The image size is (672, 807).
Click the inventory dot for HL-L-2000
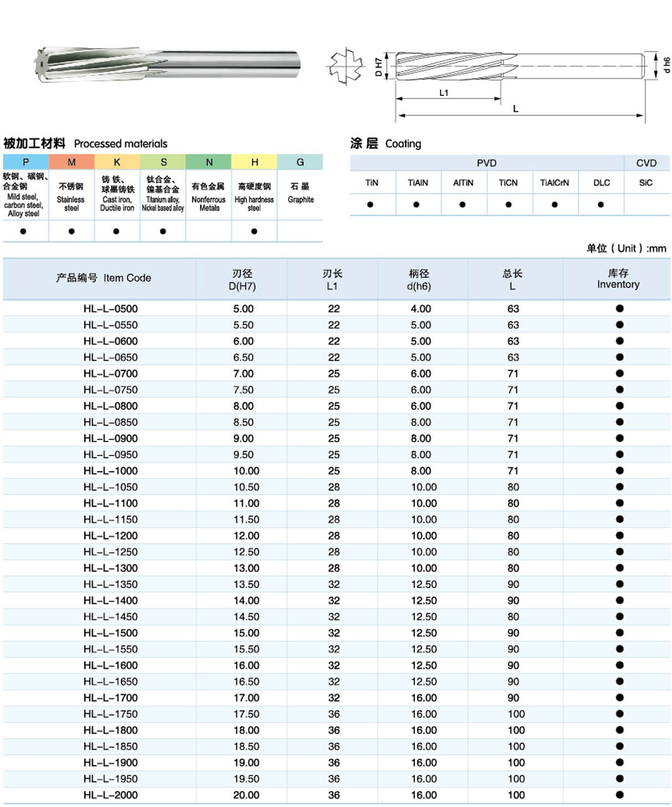(x=619, y=795)
